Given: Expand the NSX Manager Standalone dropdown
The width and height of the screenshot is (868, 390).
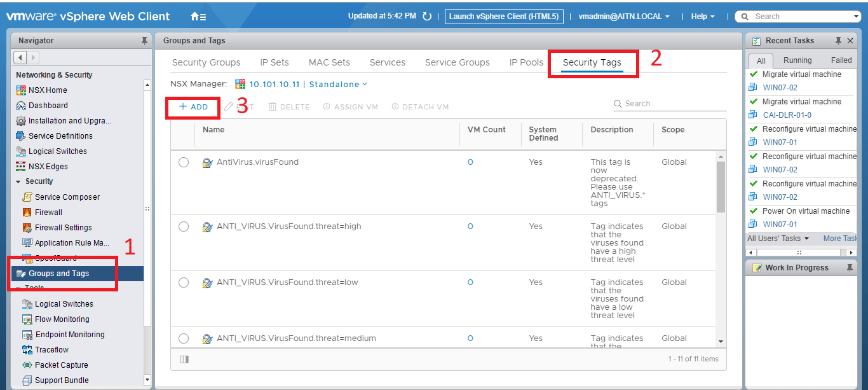Looking at the screenshot, I should (364, 84).
